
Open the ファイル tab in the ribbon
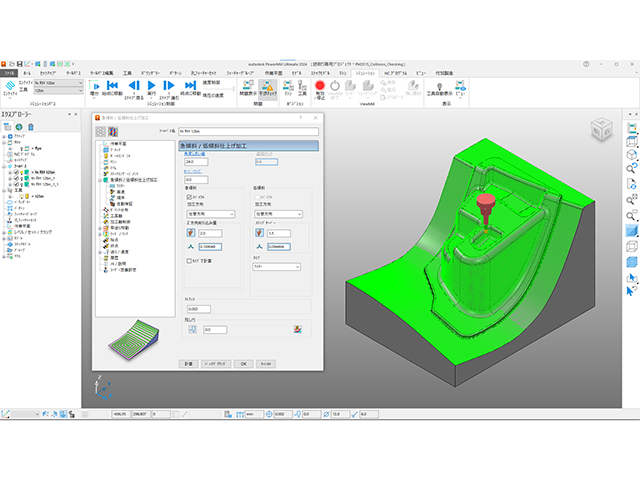click(9, 73)
